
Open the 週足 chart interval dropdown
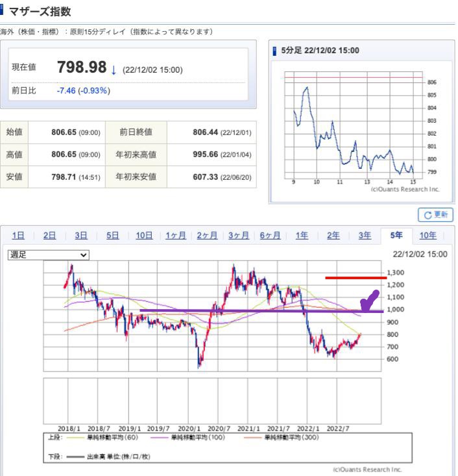[49, 255]
